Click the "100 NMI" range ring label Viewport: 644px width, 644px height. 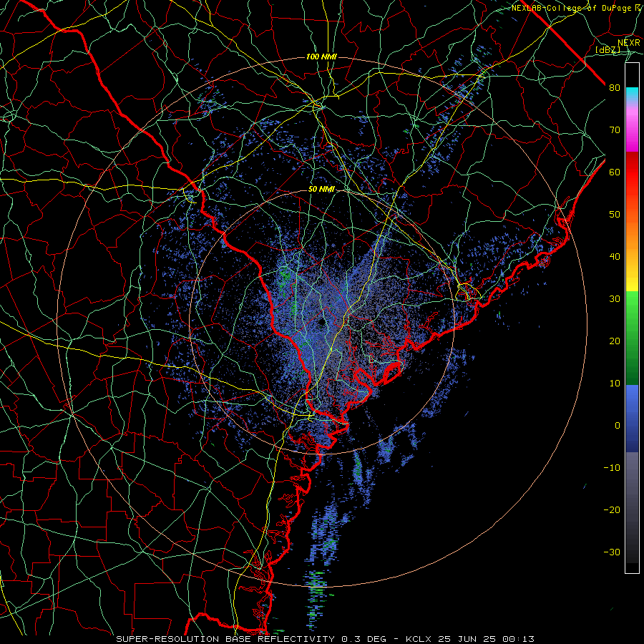point(321,57)
